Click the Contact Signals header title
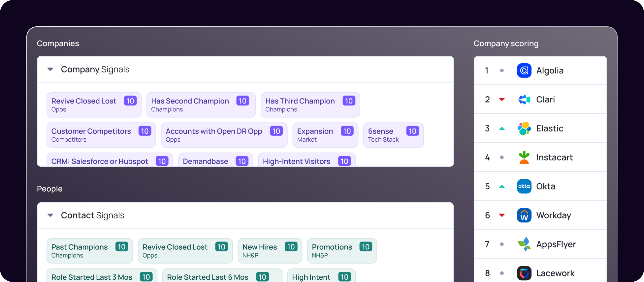Screen dimensions: 644x282 pos(92,215)
